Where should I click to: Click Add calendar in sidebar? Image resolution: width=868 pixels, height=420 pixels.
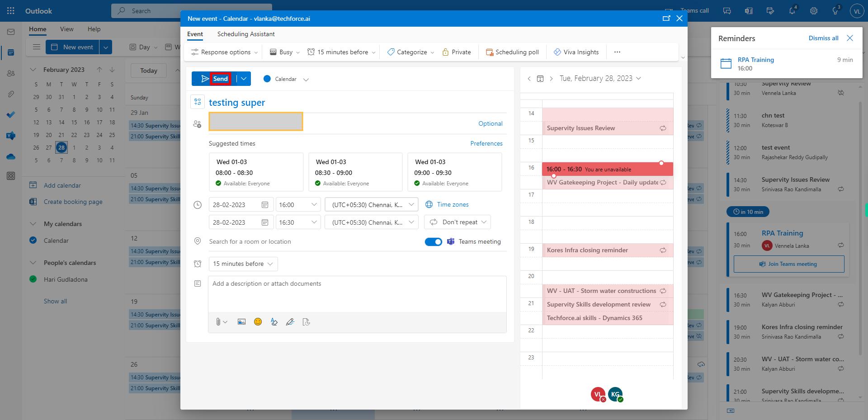[62, 185]
